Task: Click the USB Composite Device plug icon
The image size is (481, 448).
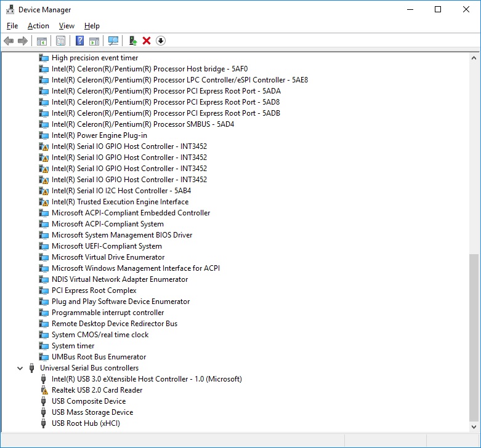Action: [44, 401]
